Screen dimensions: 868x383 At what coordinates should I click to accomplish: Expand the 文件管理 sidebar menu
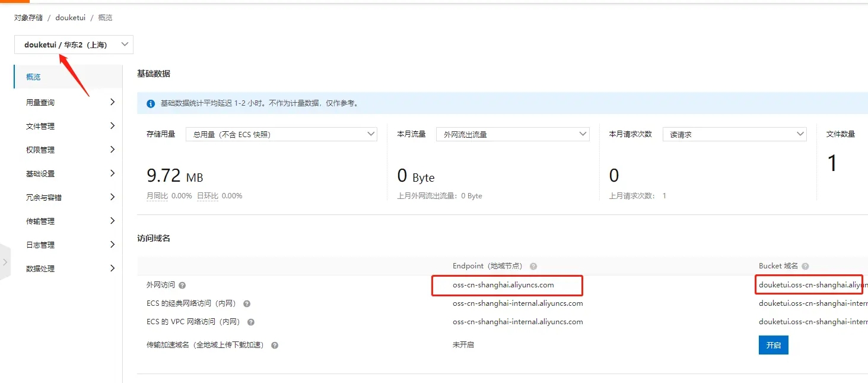click(69, 126)
